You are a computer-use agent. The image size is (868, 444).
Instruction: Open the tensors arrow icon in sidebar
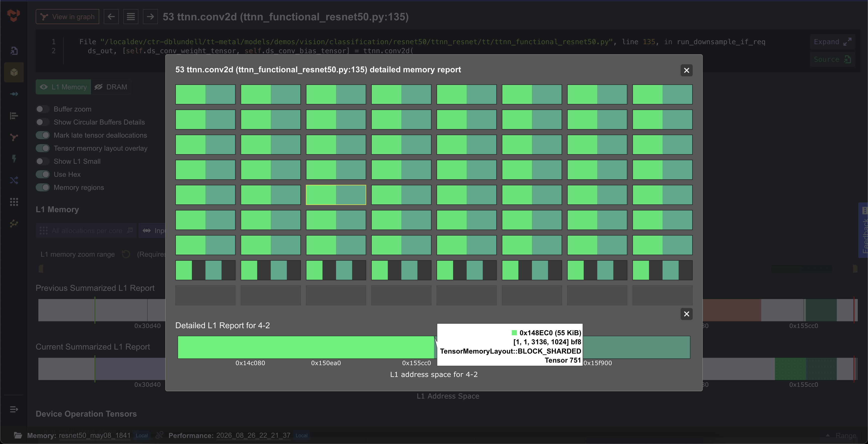(14, 94)
